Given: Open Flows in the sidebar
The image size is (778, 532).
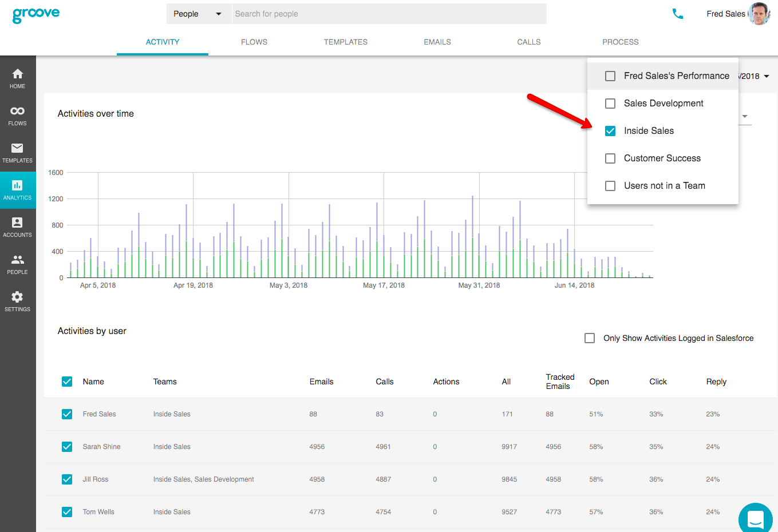Looking at the screenshot, I should click(18, 116).
